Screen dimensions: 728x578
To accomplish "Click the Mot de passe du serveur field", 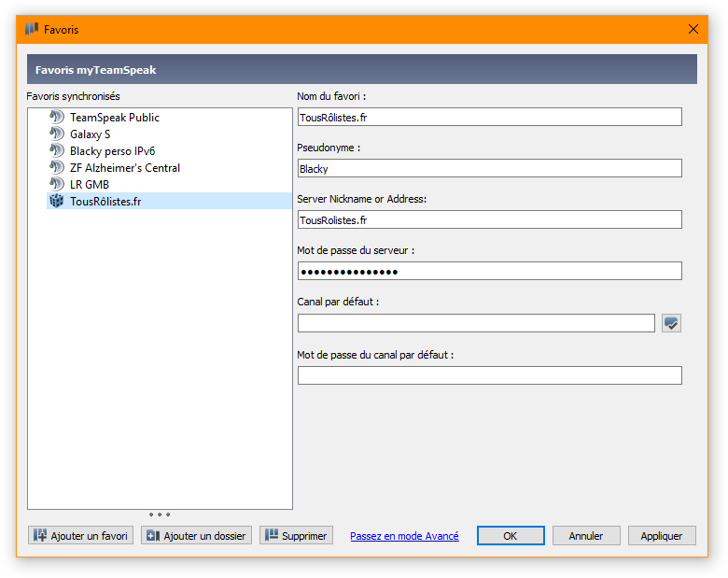I will point(489,271).
